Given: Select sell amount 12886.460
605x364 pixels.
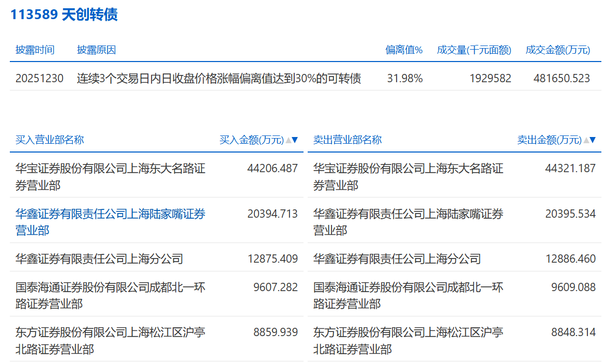Looking at the screenshot, I should pos(570,259).
